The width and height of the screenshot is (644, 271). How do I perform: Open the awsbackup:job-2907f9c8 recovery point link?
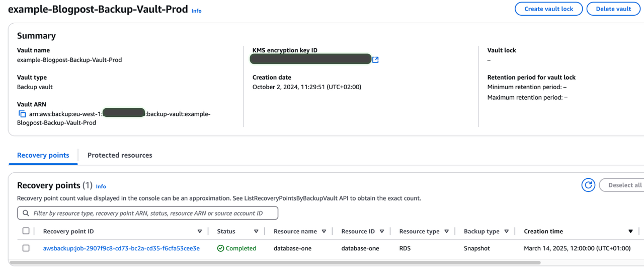coord(121,248)
